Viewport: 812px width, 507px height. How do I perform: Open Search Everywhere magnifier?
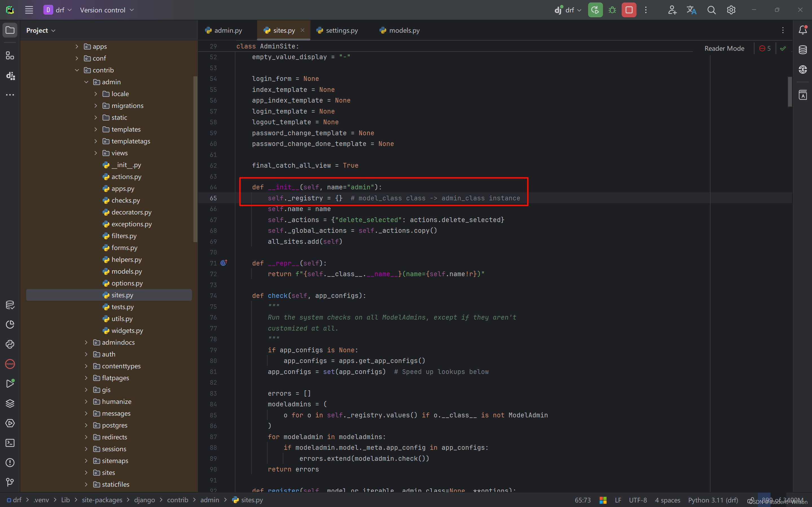tap(711, 10)
